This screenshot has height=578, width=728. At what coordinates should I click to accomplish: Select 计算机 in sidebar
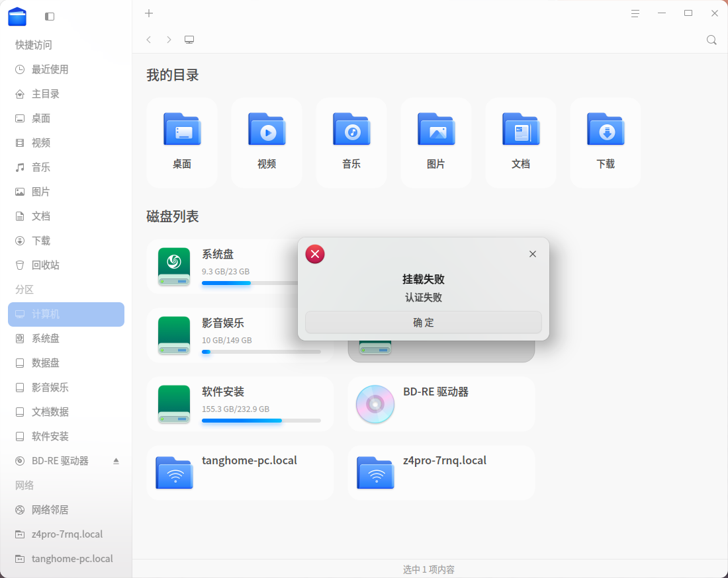tap(66, 315)
